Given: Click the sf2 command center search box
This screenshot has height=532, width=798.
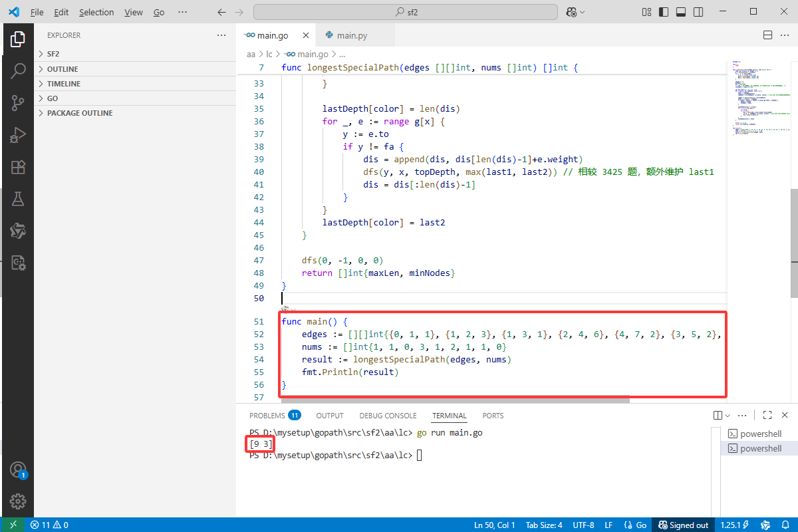Looking at the screenshot, I should (406, 12).
